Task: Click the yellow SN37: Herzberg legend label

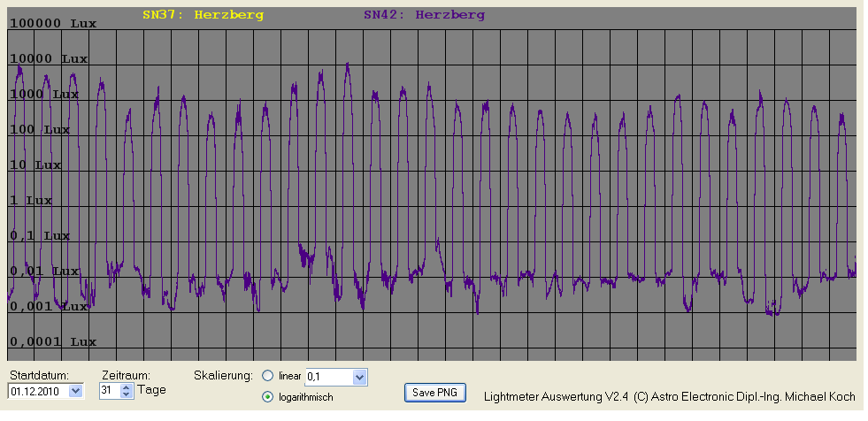Action: pyautogui.click(x=203, y=15)
